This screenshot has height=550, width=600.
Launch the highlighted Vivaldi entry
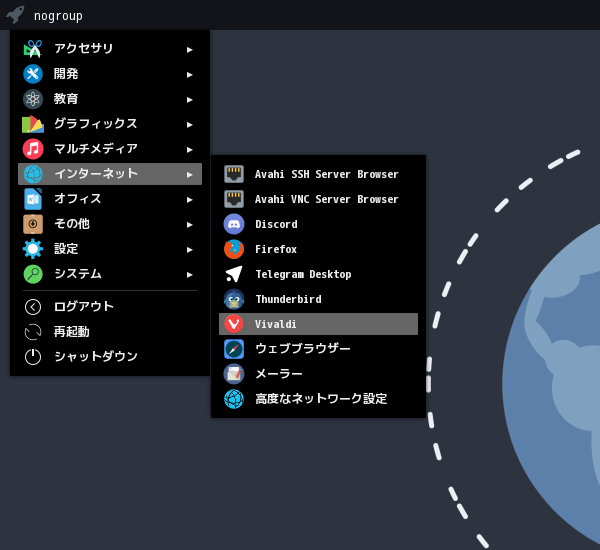tap(318, 324)
